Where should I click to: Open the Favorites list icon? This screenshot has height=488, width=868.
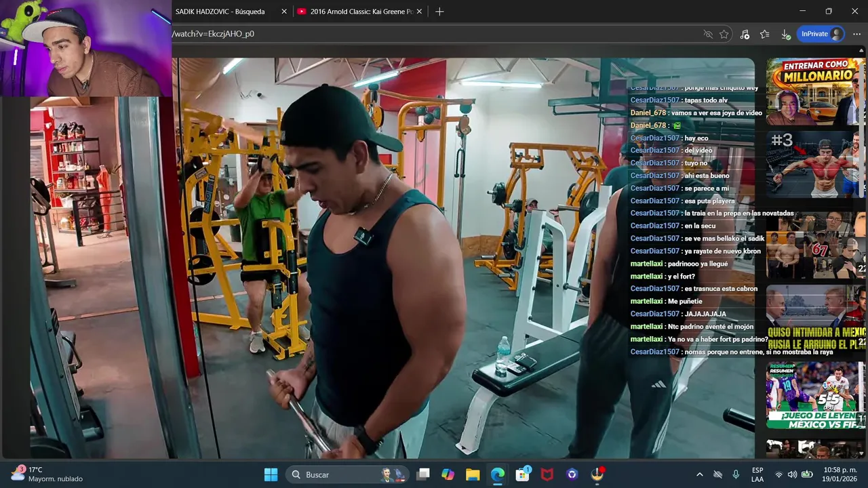coord(765,34)
